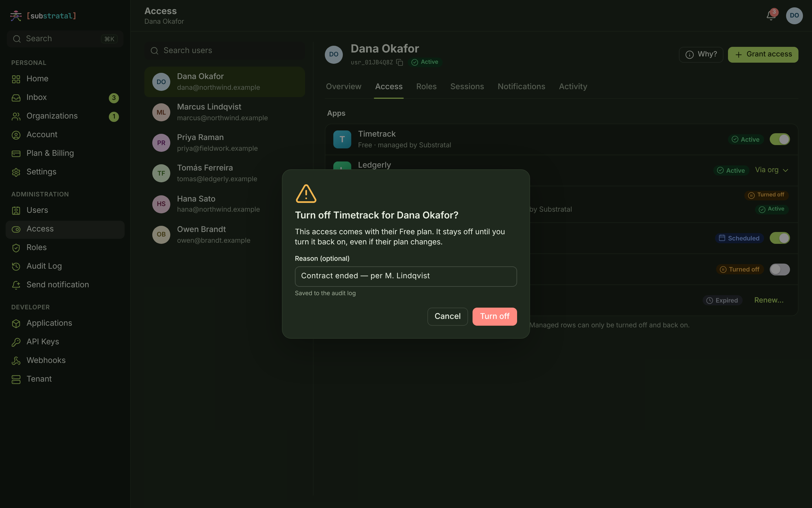The width and height of the screenshot is (812, 508).
Task: Click the Grant access button
Action: coord(763,54)
